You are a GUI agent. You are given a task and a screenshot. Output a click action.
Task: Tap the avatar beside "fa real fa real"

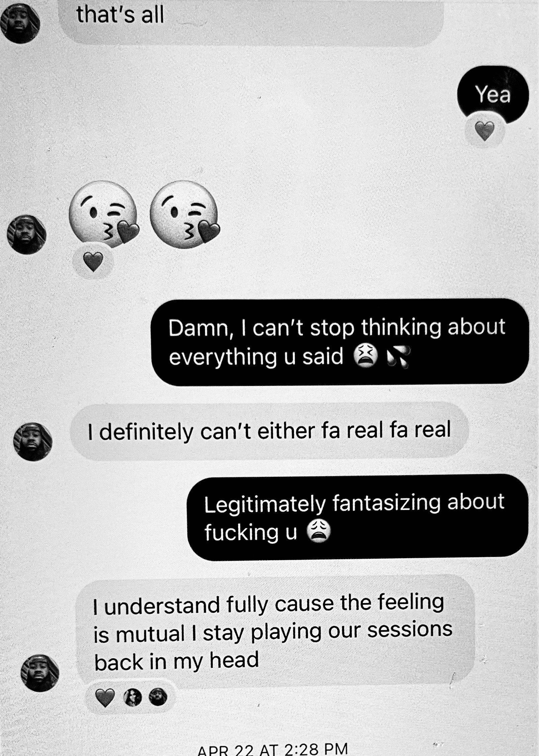pyautogui.click(x=33, y=442)
